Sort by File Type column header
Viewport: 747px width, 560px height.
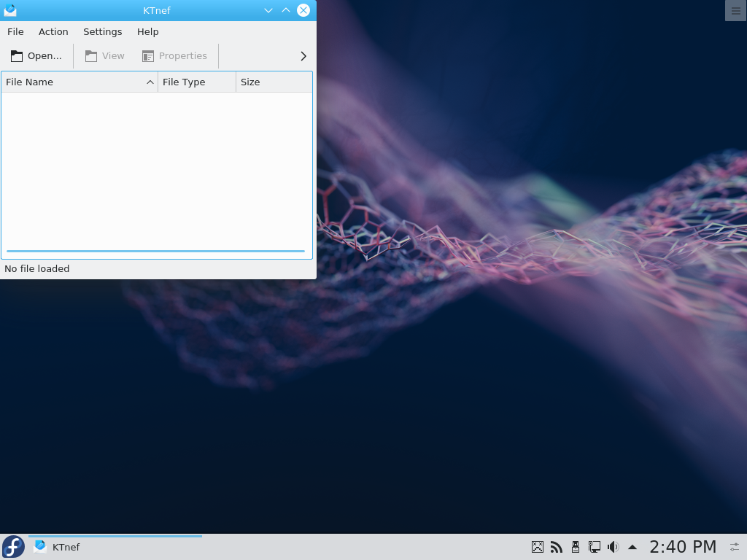(197, 82)
